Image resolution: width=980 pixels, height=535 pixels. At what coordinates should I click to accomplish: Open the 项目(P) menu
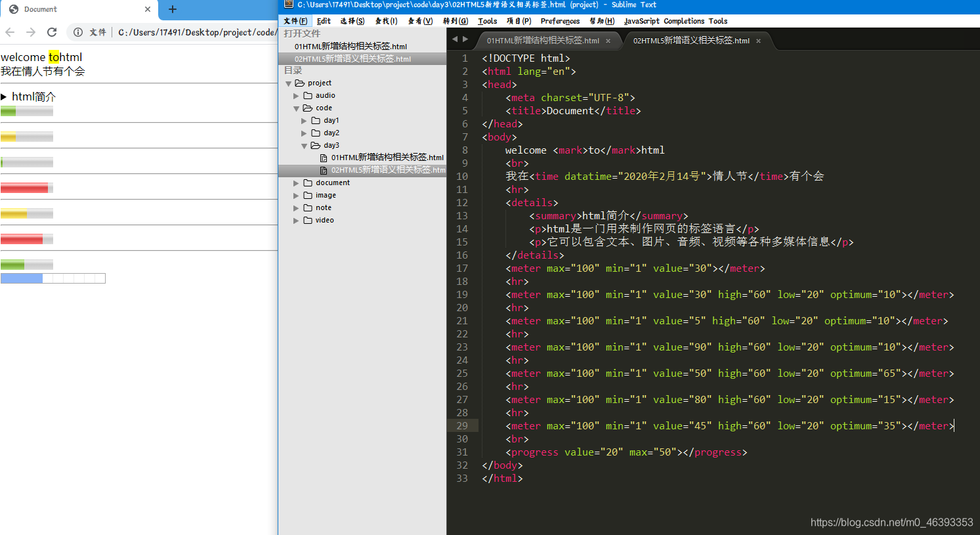pos(519,21)
